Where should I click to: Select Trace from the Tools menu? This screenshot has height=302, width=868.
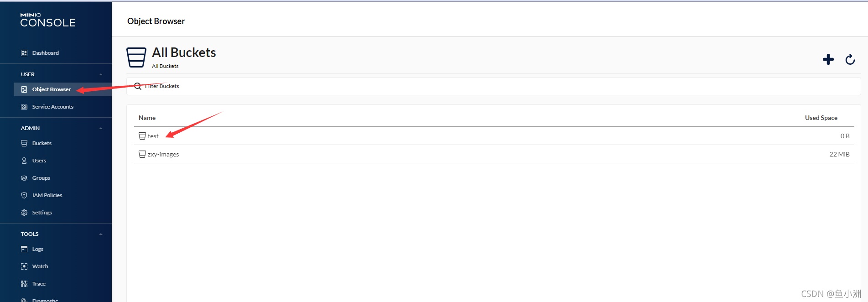click(39, 284)
